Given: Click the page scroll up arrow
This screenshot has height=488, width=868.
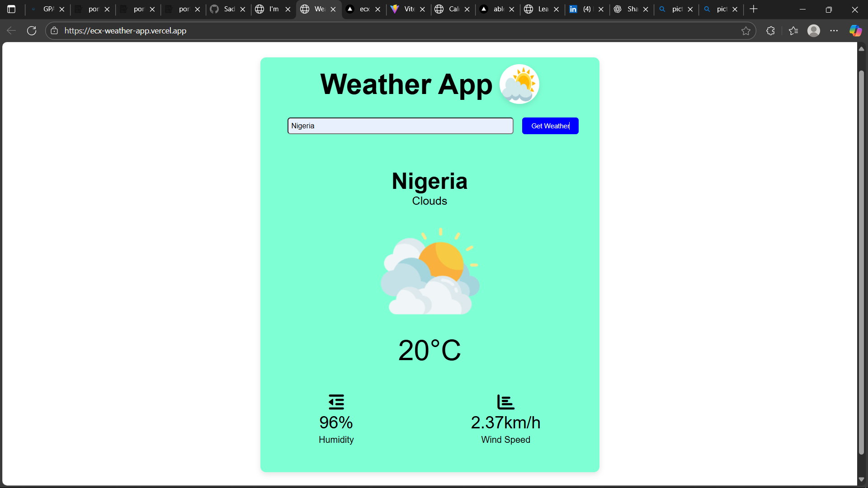Looking at the screenshot, I should (x=862, y=49).
